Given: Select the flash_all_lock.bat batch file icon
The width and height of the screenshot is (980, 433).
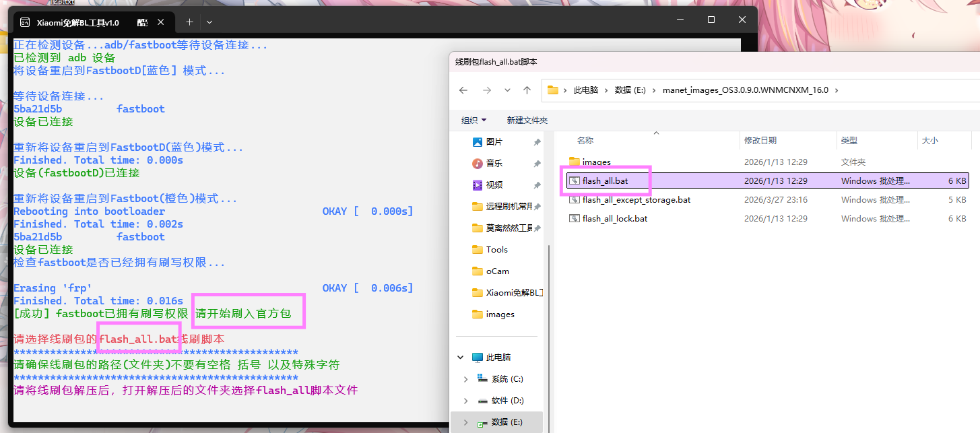Looking at the screenshot, I should (x=575, y=219).
